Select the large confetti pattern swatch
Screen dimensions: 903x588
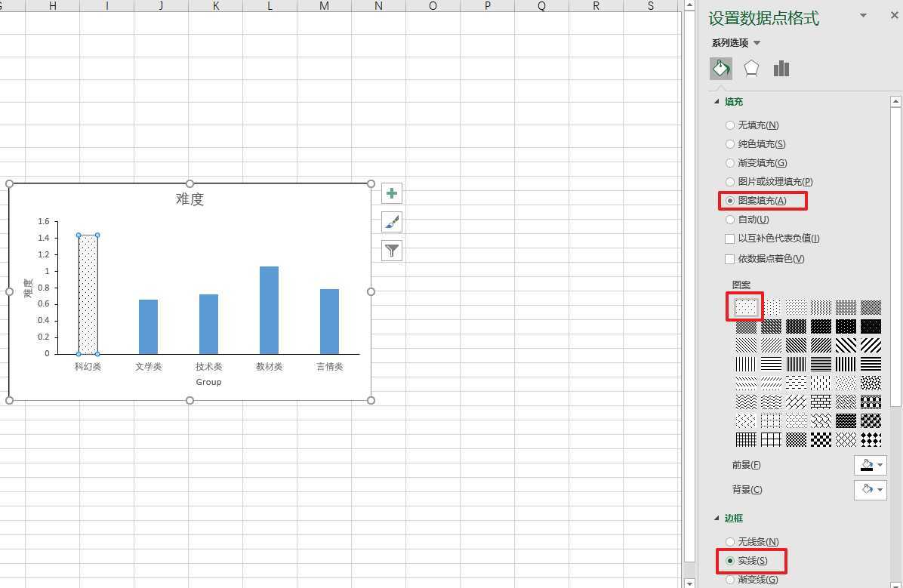[871, 383]
